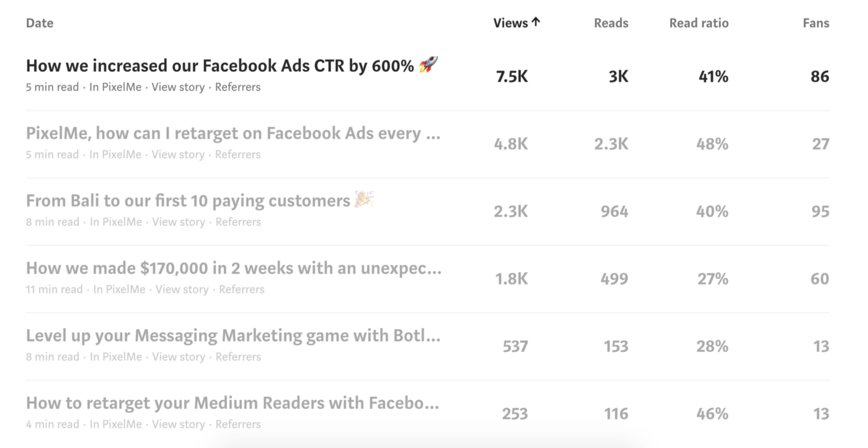This screenshot has height=448, width=868.
Task: Open Referrers for Facebook Ads CTR post
Action: pyautogui.click(x=238, y=87)
